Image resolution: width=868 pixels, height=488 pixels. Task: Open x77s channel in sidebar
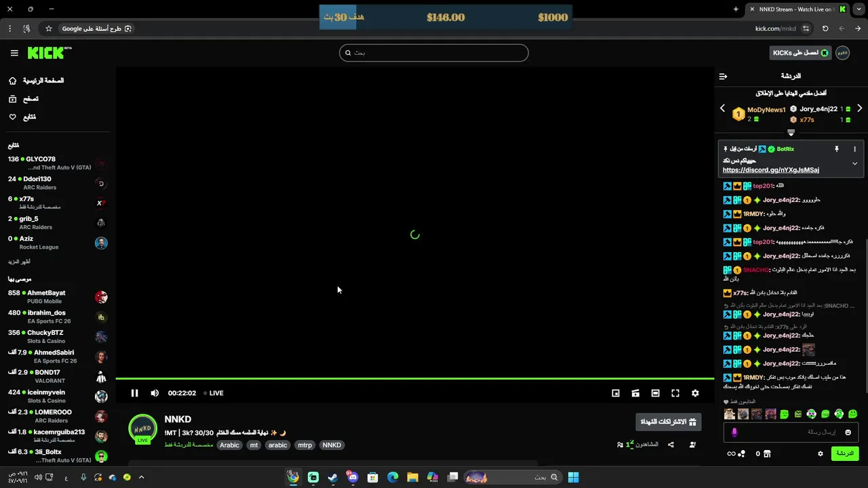click(x=57, y=203)
